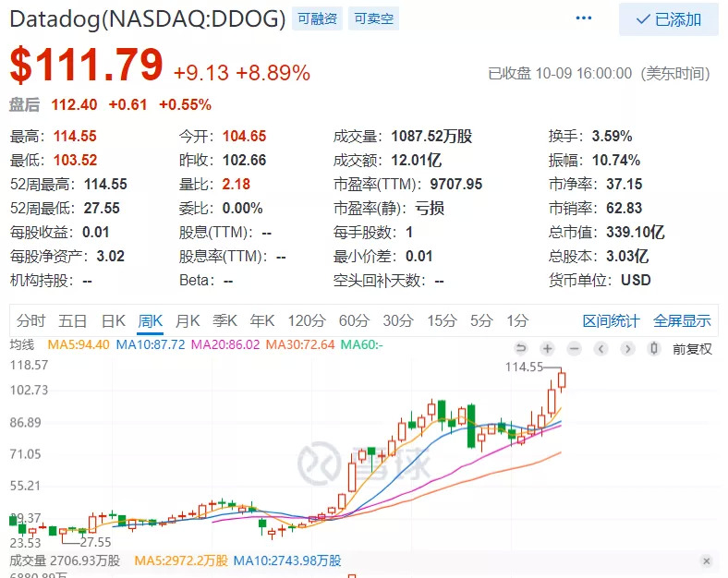The height and width of the screenshot is (578, 728).
Task: Open the three-dot more options menu
Action: tap(583, 18)
